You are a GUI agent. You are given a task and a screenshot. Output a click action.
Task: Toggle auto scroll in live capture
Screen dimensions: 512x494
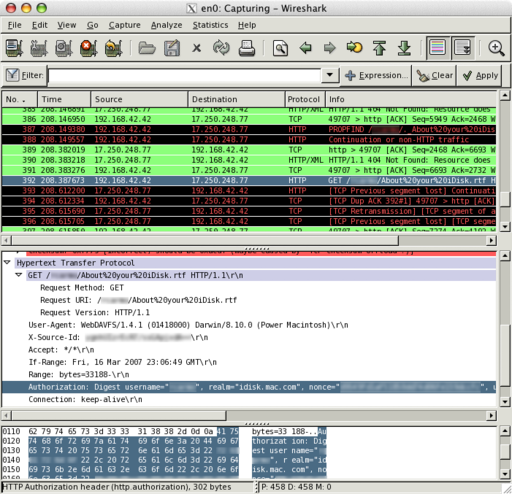463,48
